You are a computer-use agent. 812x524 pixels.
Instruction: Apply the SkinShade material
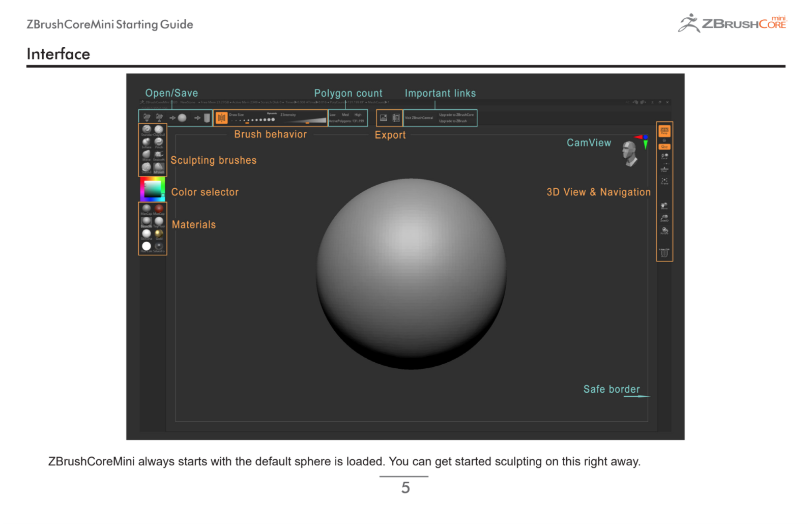147,235
